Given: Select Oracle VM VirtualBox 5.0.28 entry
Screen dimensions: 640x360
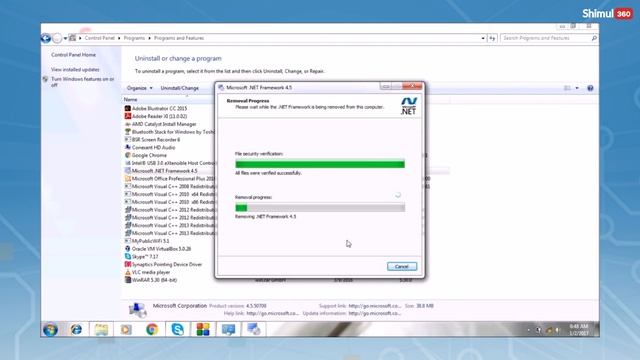Looking at the screenshot, I should click(161, 249).
